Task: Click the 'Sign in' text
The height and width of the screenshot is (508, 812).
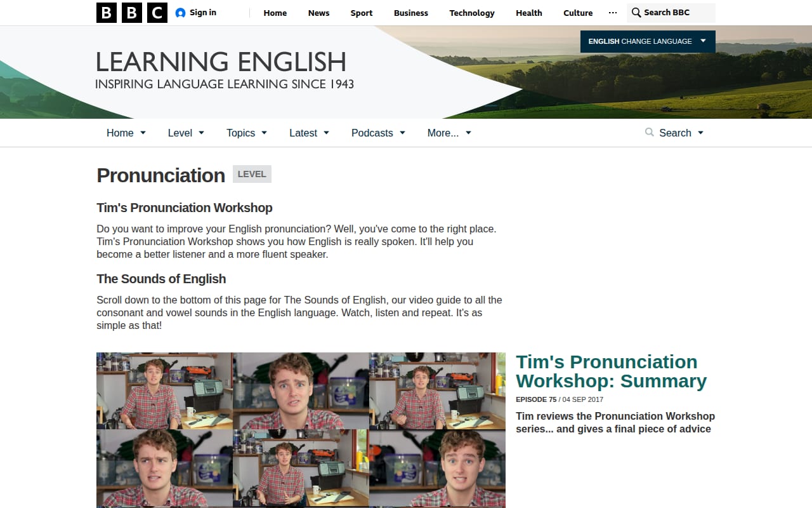Action: click(x=203, y=13)
